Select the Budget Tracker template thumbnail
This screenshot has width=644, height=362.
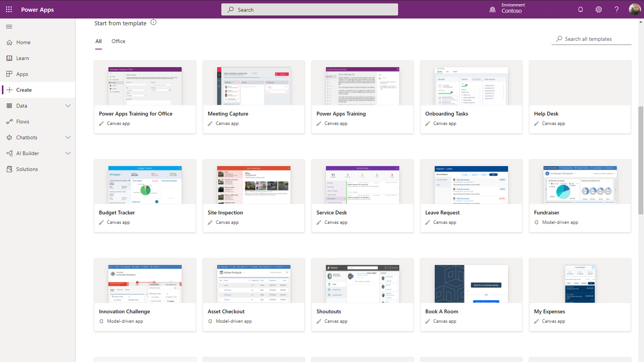pyautogui.click(x=145, y=185)
